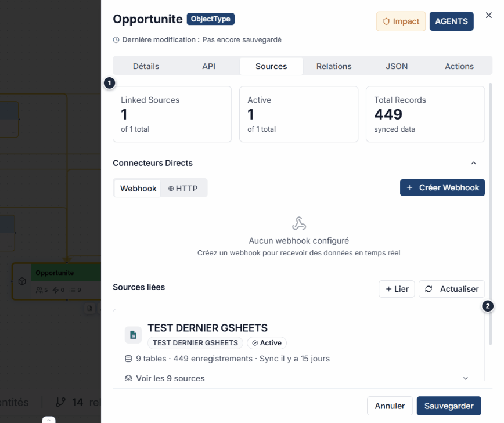
Task: Click the database icon beside 9 tables
Action: pyautogui.click(x=128, y=359)
